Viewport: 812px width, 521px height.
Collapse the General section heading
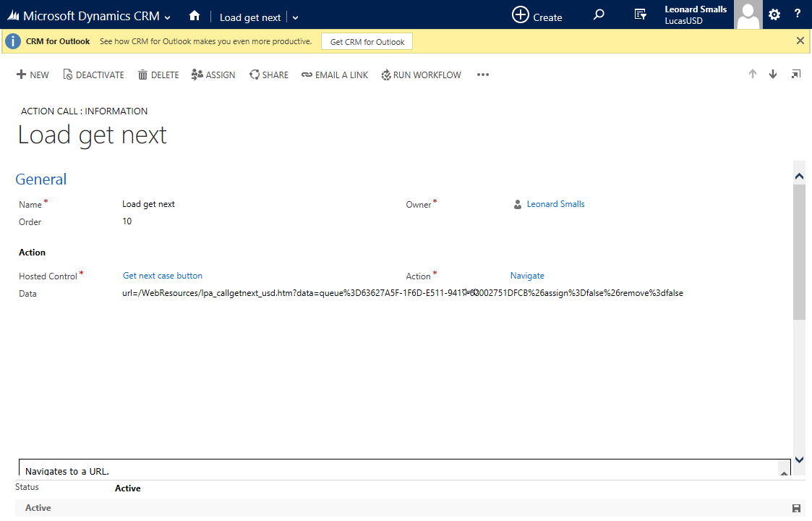click(x=41, y=179)
